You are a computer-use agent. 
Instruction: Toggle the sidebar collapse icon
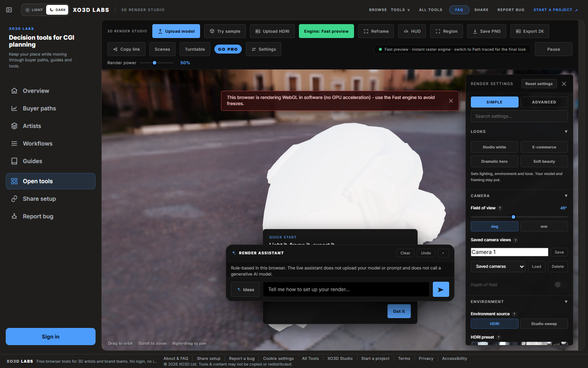pos(9,10)
